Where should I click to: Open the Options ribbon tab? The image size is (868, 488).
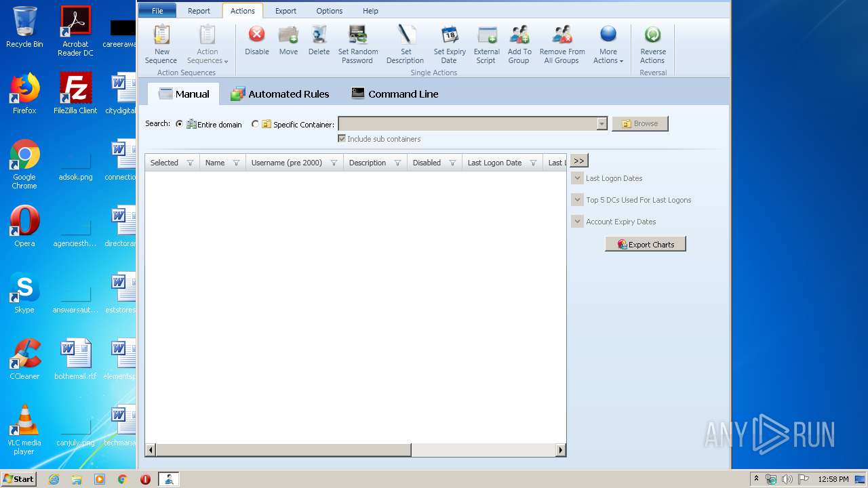click(x=330, y=11)
